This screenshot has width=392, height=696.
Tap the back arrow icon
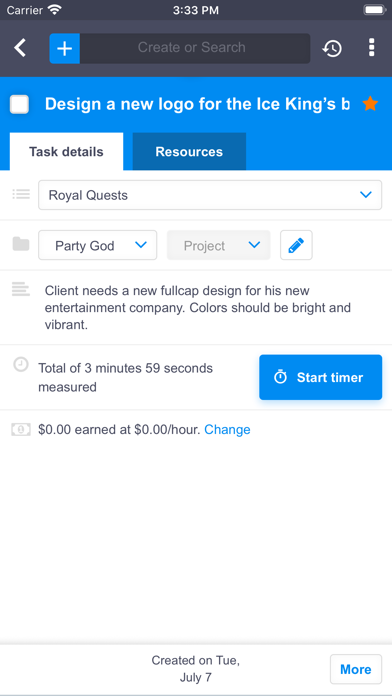pos(20,48)
